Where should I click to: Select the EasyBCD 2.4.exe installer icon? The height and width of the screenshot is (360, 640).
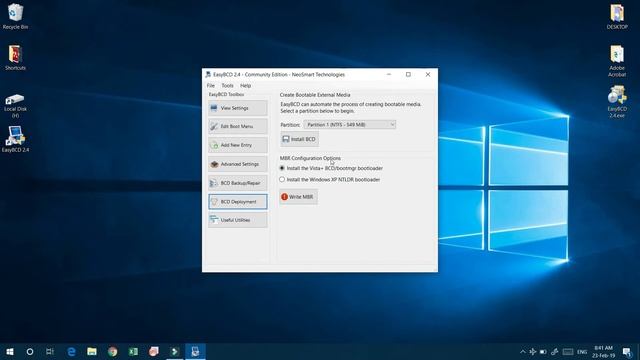[617, 102]
